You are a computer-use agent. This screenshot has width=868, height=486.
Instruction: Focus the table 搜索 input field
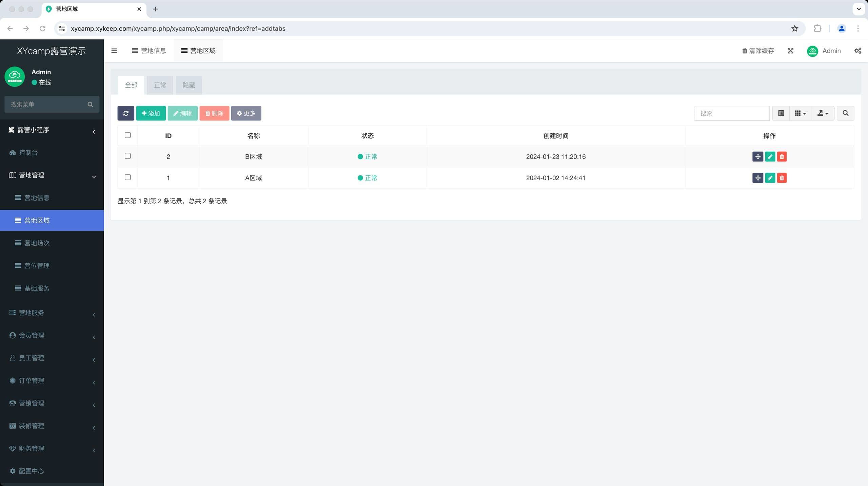click(x=732, y=113)
